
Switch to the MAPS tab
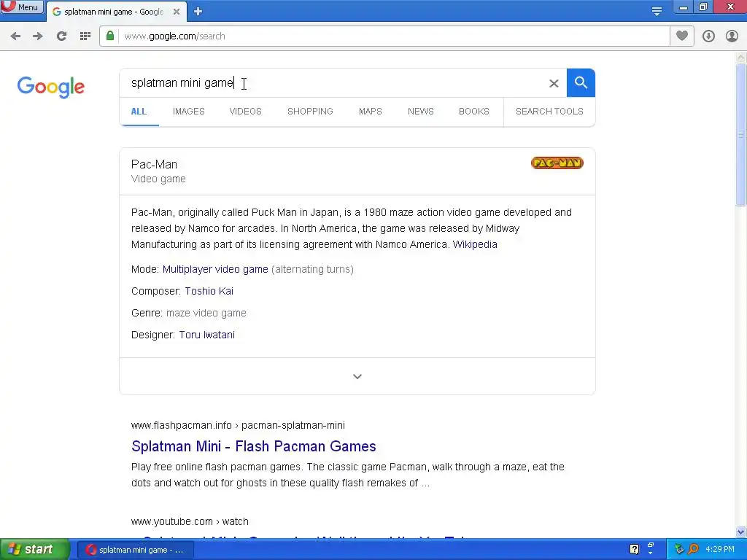[370, 112]
